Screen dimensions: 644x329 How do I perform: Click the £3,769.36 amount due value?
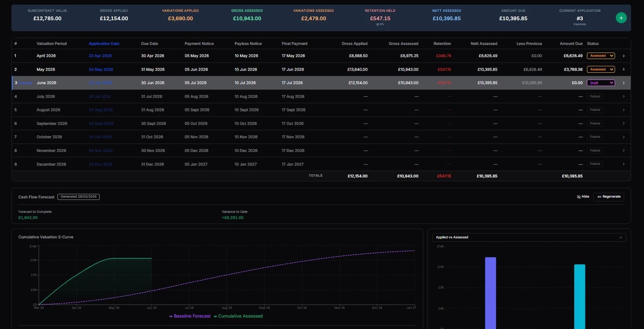click(x=573, y=69)
